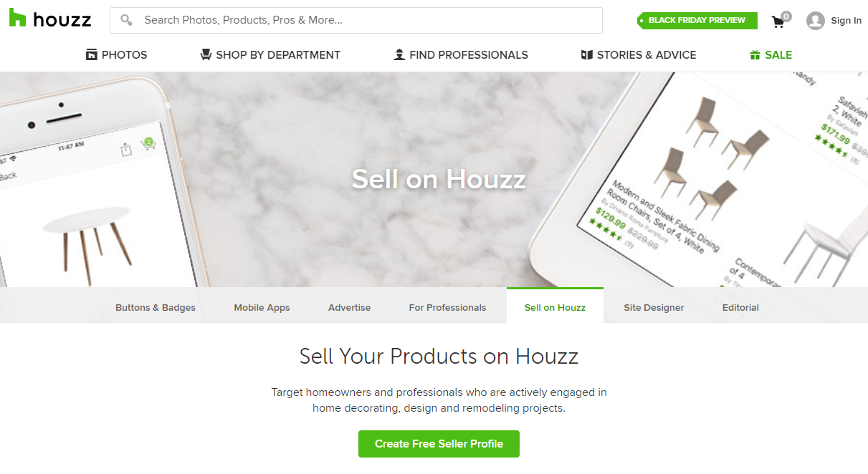Switch to the Buttons & Badges tab

[x=156, y=307]
